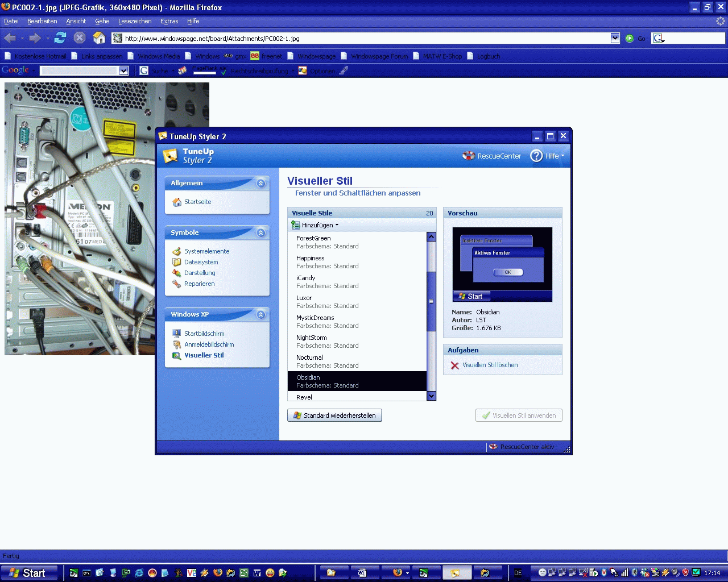
Task: Reload the page in Firefox
Action: click(x=60, y=38)
